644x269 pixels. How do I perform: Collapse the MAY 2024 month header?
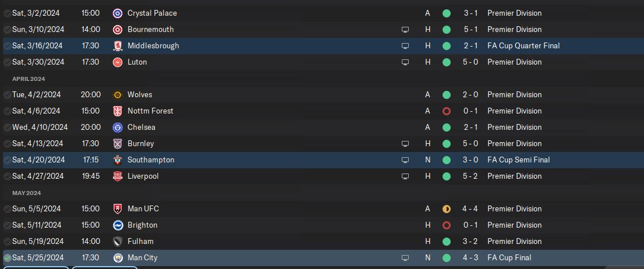click(27, 193)
